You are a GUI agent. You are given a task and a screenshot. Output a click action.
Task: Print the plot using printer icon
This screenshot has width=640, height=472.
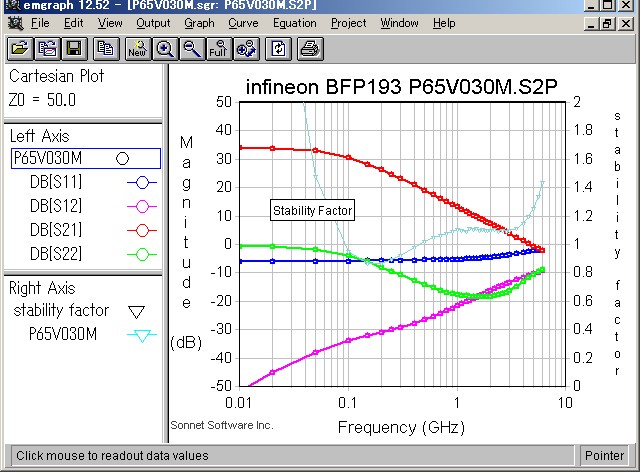click(310, 49)
